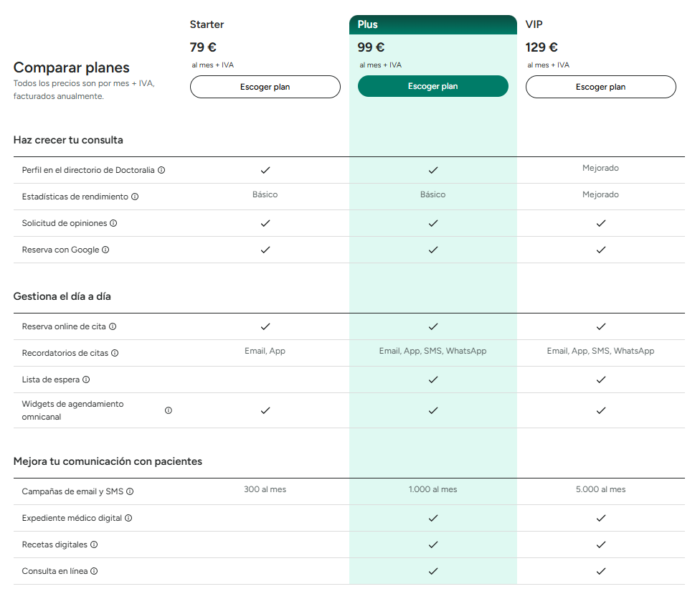Pick the VIP plan Escoger plan button
This screenshot has height=594, width=700.
click(x=600, y=87)
